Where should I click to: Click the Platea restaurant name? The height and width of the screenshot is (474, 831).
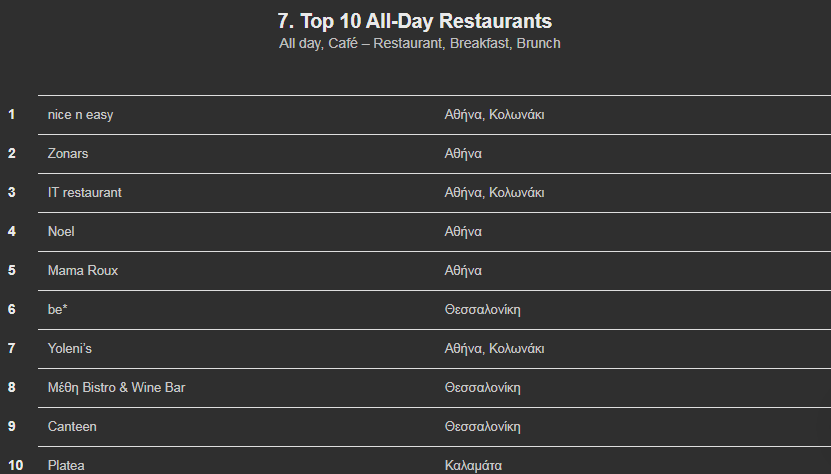tap(66, 466)
